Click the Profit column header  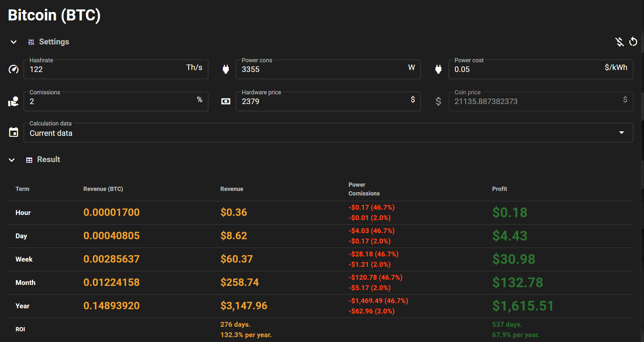[500, 189]
